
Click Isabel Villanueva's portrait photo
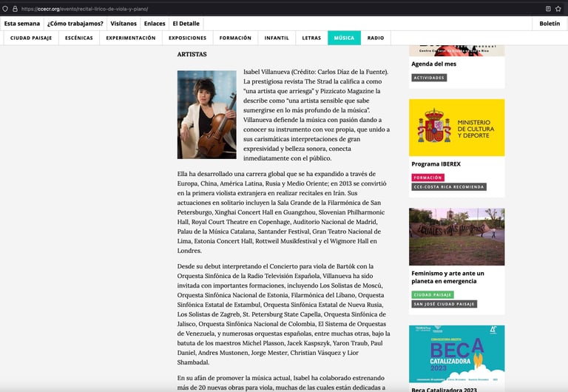(x=207, y=115)
